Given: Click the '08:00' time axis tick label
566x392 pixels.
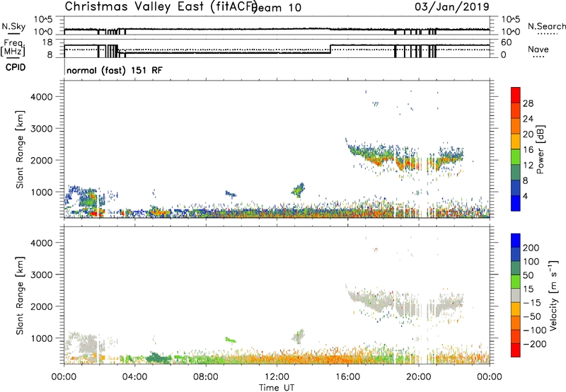Looking at the screenshot, I should 206,377.
